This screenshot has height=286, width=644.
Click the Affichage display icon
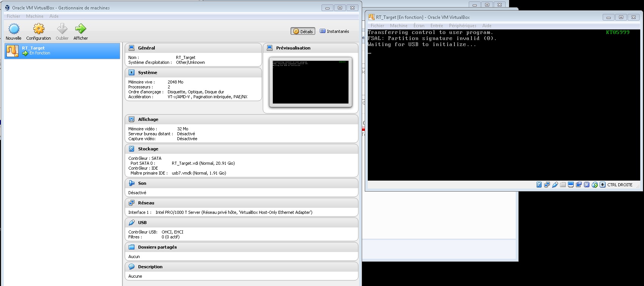[x=131, y=119]
